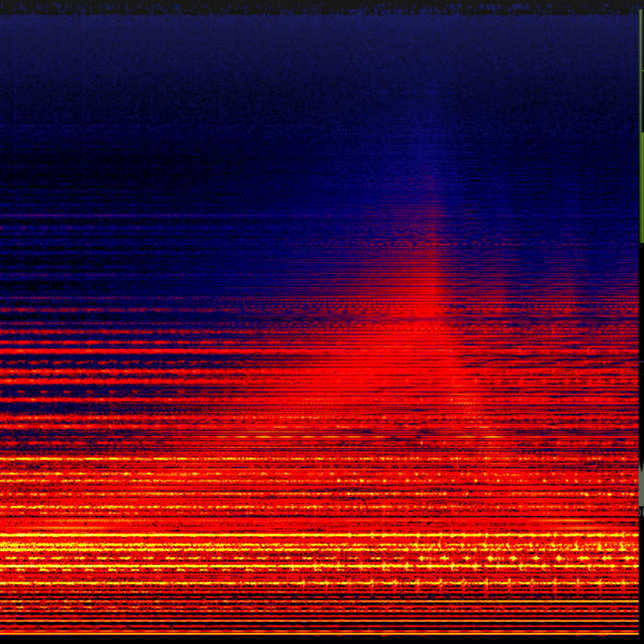Click the bright red vertical plume in spectrogram

432,294
